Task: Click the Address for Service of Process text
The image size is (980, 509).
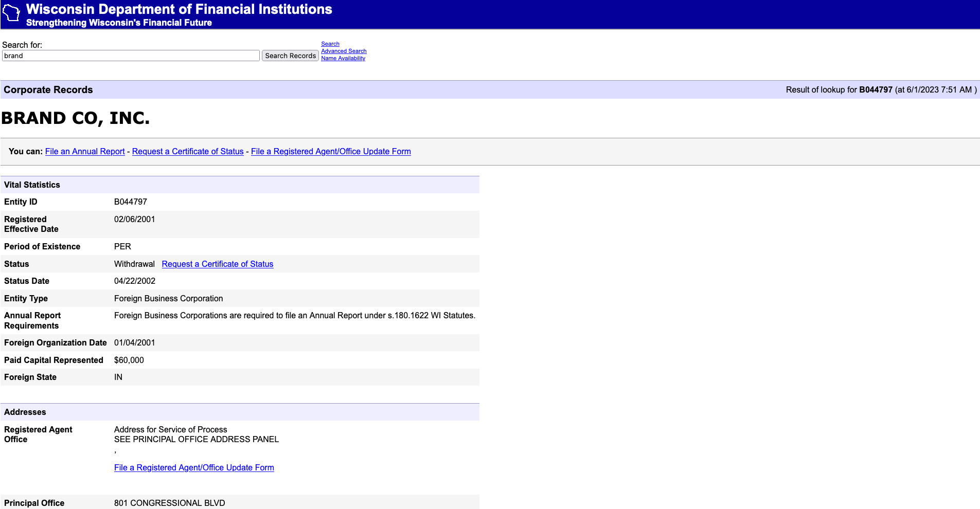Action: point(171,429)
